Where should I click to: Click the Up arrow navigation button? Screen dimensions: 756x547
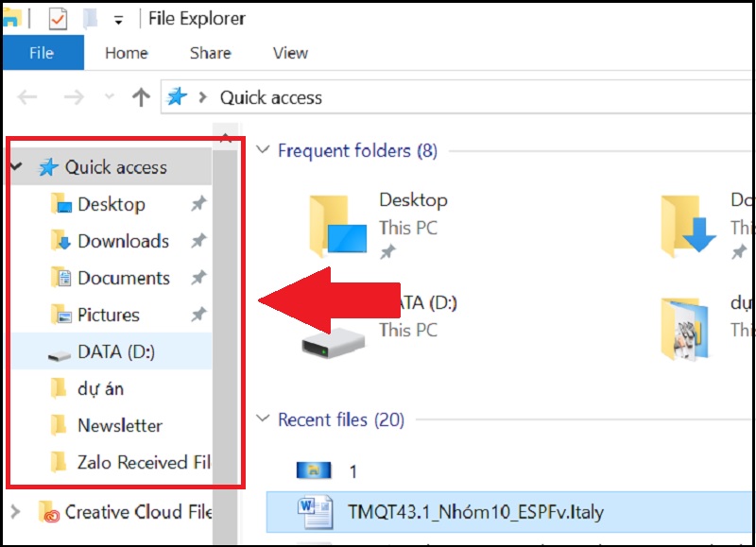tap(141, 97)
